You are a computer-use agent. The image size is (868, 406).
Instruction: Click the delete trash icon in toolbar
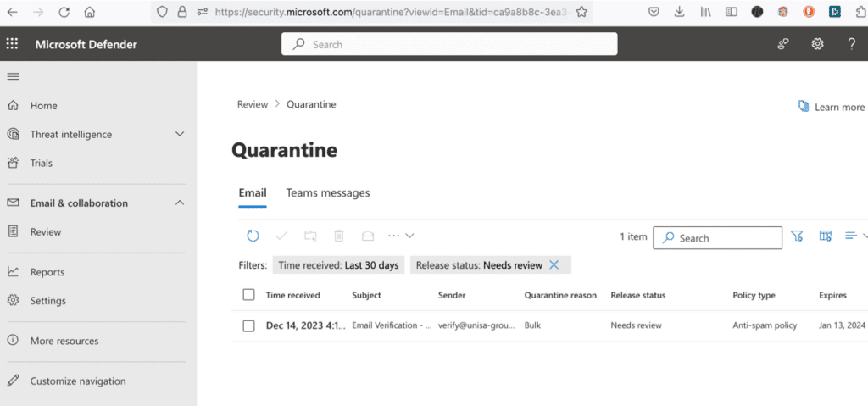click(x=339, y=236)
